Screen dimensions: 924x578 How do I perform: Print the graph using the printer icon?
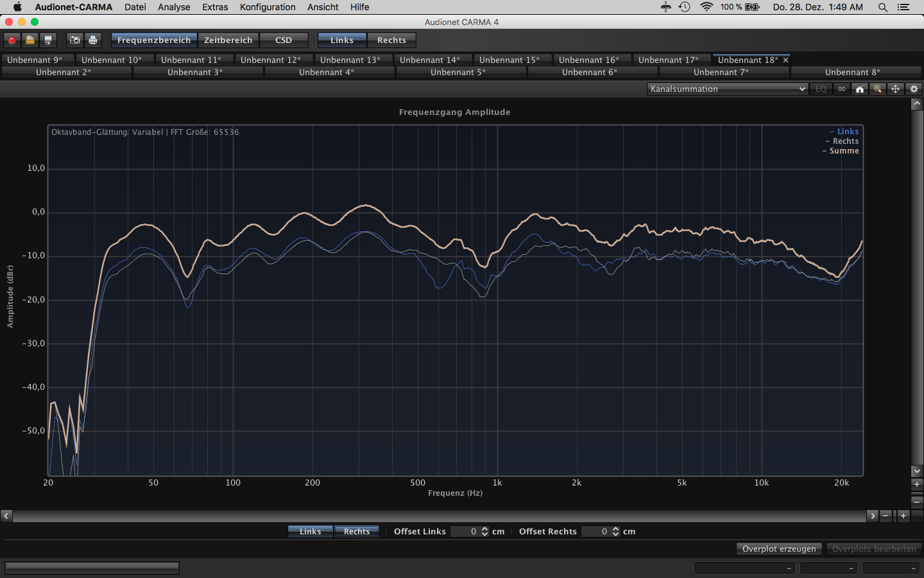click(93, 40)
